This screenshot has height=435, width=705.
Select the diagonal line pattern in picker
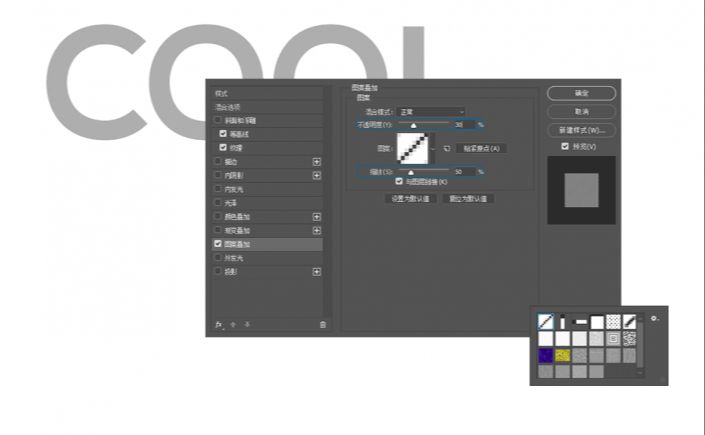coord(545,322)
